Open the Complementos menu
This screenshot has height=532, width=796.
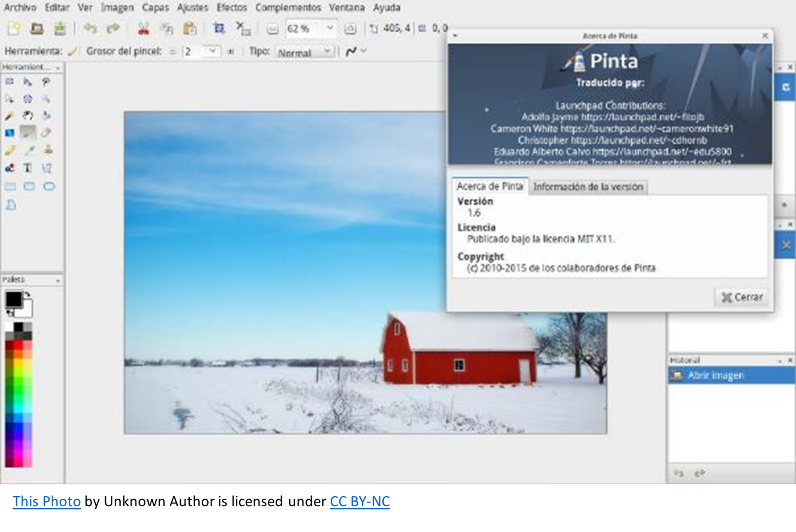pyautogui.click(x=288, y=7)
